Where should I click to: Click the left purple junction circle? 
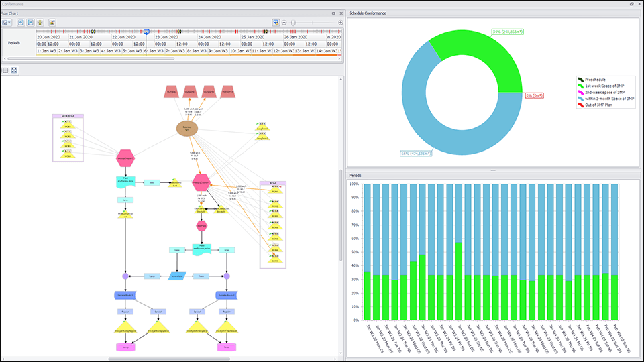tap(125, 276)
